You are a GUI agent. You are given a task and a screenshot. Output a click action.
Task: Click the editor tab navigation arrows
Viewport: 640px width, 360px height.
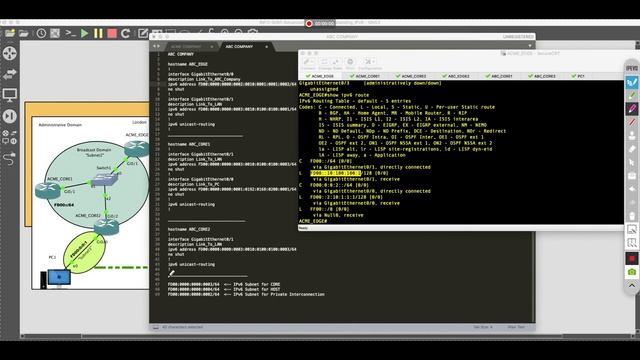point(156,46)
